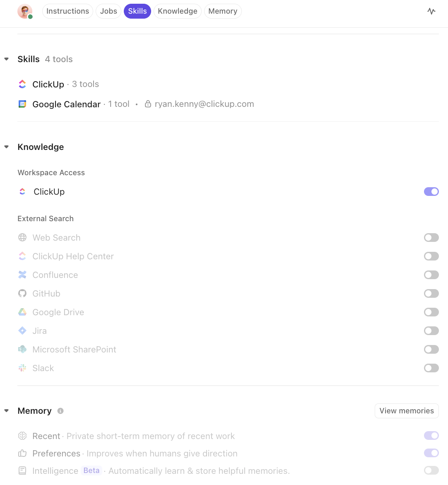The width and height of the screenshot is (448, 485).
Task: Collapse the Memory section
Action: point(7,411)
